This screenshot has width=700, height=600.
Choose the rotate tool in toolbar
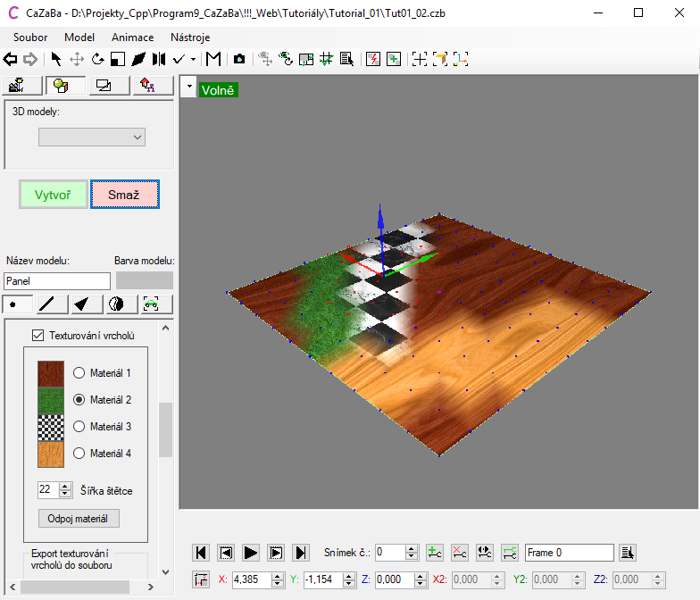pos(97,59)
